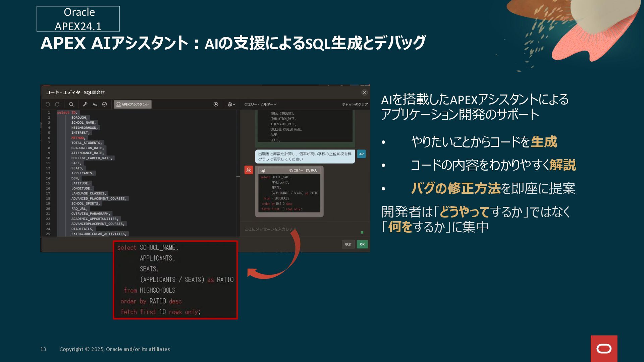Confirm the dialog with OK
Screen dimensions: 644x362
(362, 244)
